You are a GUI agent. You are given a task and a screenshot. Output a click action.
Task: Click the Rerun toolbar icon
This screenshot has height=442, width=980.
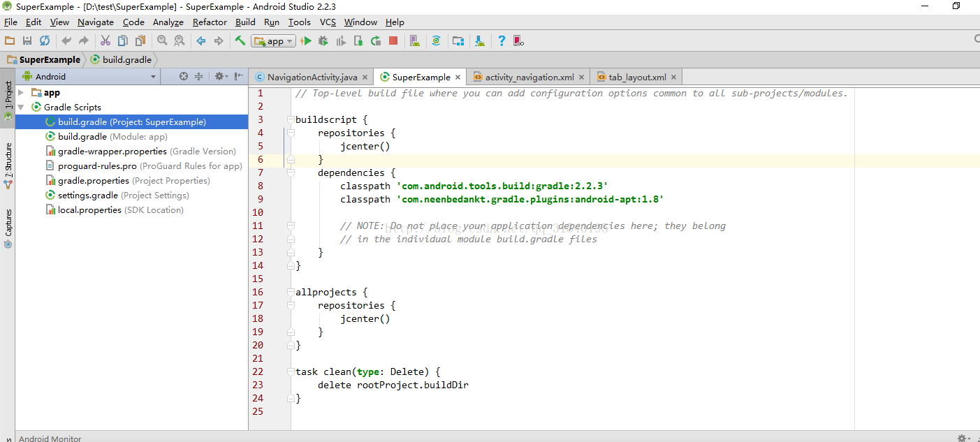point(376,41)
